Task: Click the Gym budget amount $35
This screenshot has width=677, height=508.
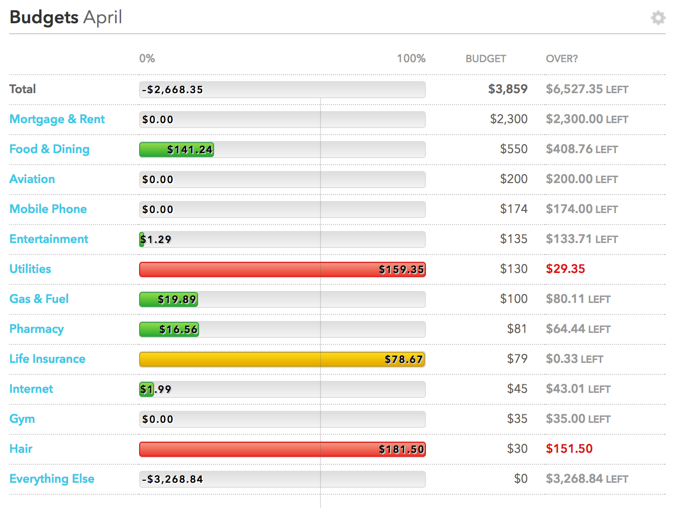Action: (517, 419)
